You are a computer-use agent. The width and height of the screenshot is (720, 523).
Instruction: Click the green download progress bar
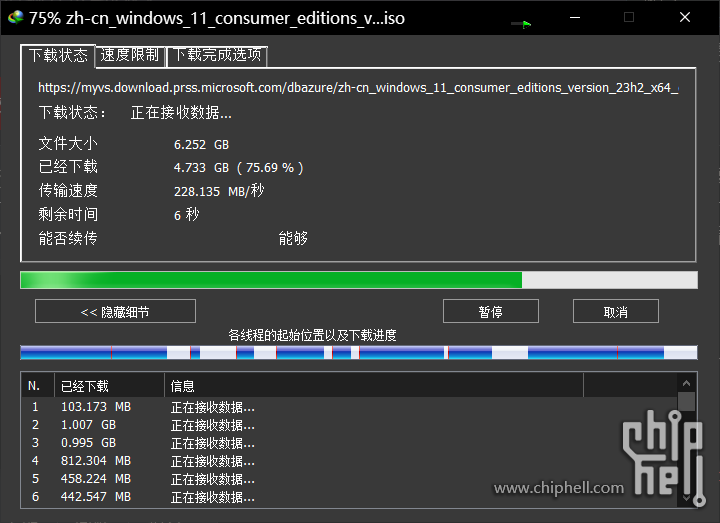[359, 280]
